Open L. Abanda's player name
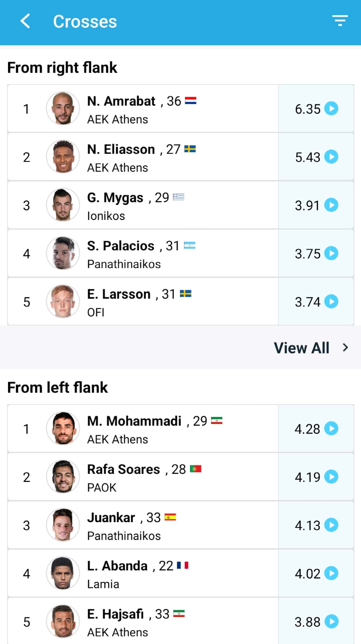The image size is (361, 644). coord(117,566)
